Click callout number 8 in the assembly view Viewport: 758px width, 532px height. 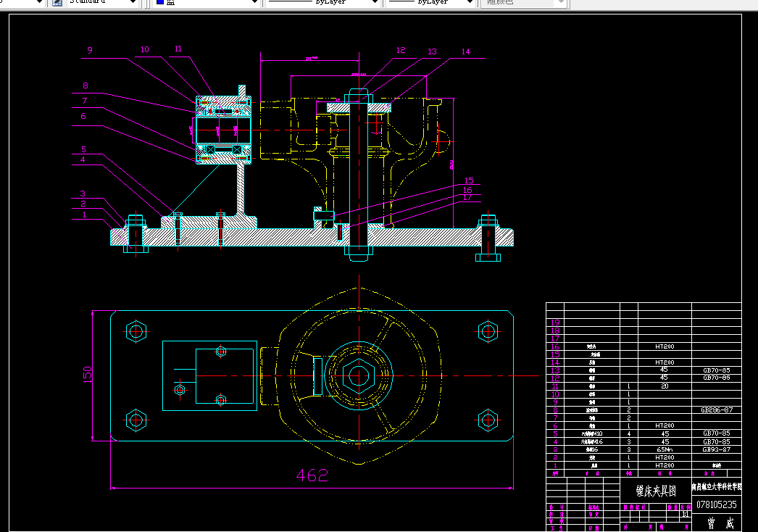(86, 86)
